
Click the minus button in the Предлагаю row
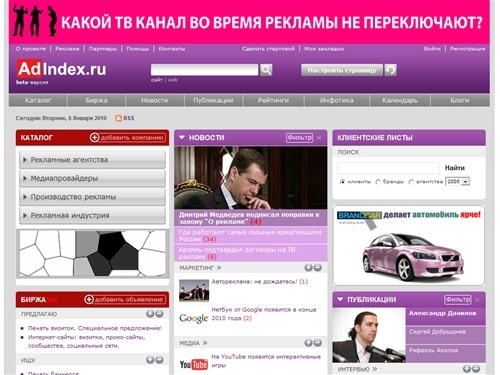159,314
